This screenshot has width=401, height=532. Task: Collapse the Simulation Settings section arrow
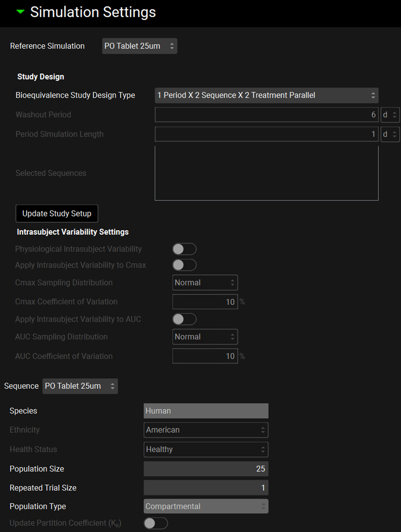point(20,12)
